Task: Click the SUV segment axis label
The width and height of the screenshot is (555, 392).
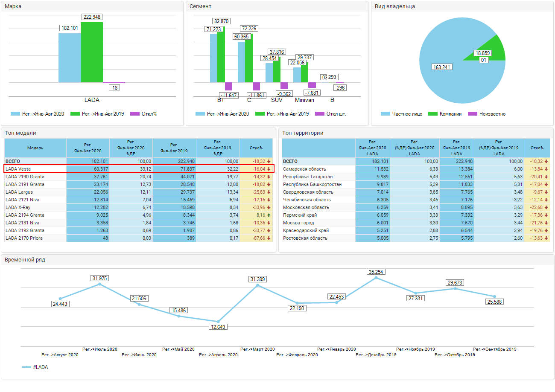Action: pyautogui.click(x=277, y=100)
